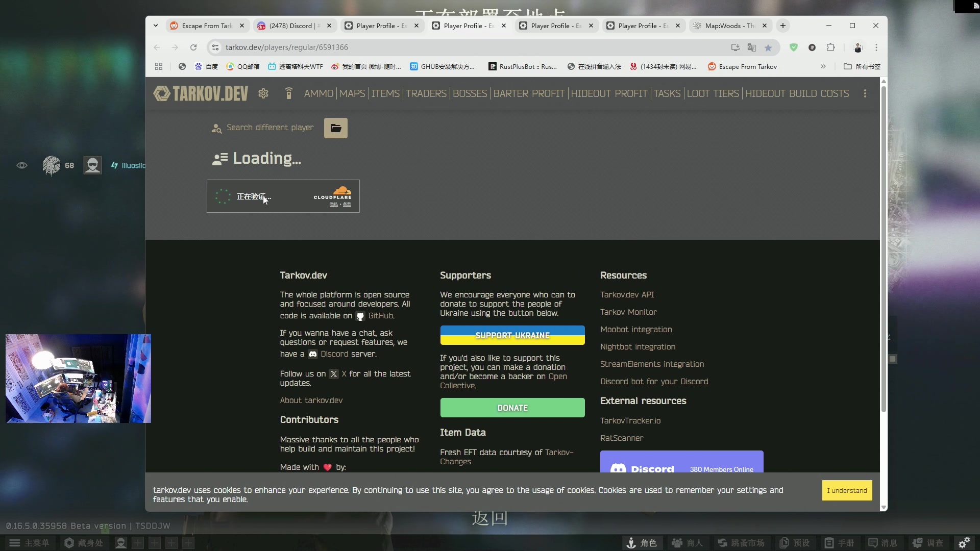Open the apps grid in bookmarks bar

[x=159, y=66]
